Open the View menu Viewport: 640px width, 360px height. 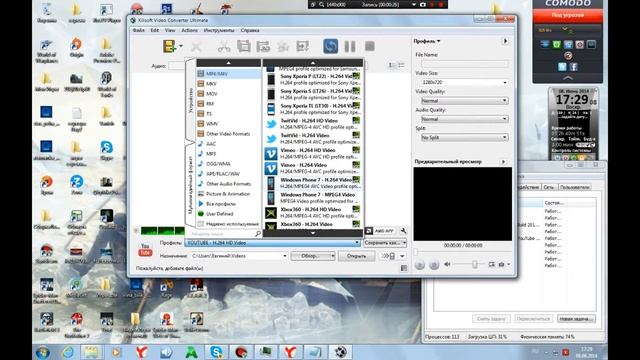(170, 30)
